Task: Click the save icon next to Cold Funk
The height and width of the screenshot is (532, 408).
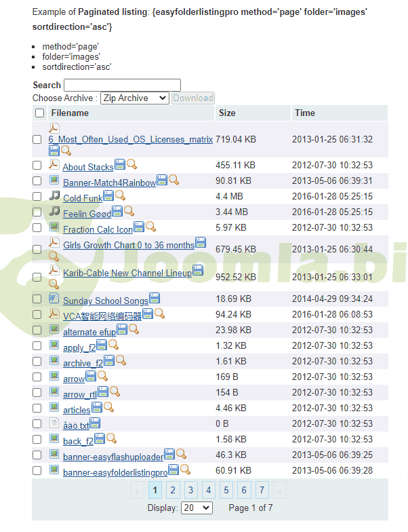Action: tap(108, 195)
